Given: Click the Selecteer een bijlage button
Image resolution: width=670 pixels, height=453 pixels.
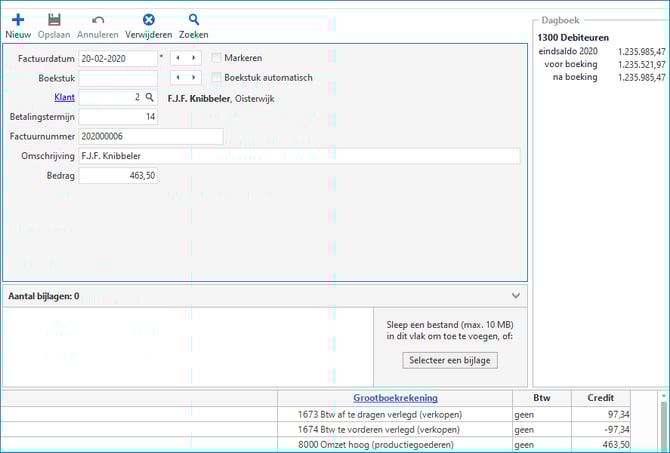Looking at the screenshot, I should pyautogui.click(x=449, y=359).
